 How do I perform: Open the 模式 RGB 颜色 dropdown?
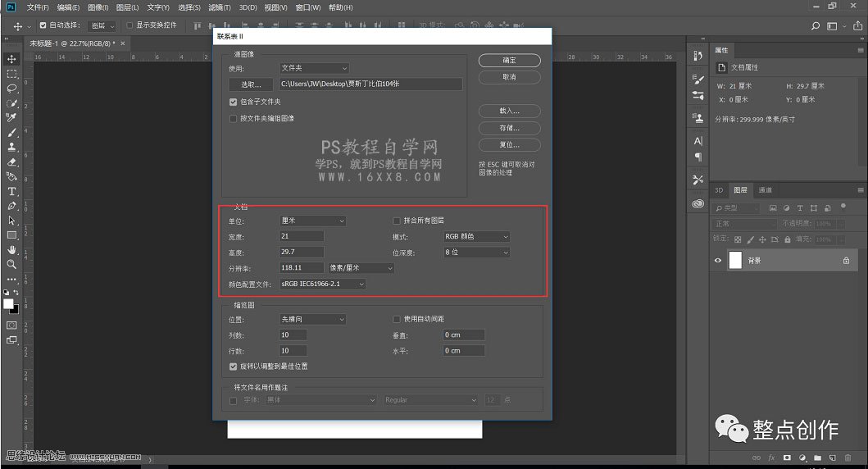476,236
